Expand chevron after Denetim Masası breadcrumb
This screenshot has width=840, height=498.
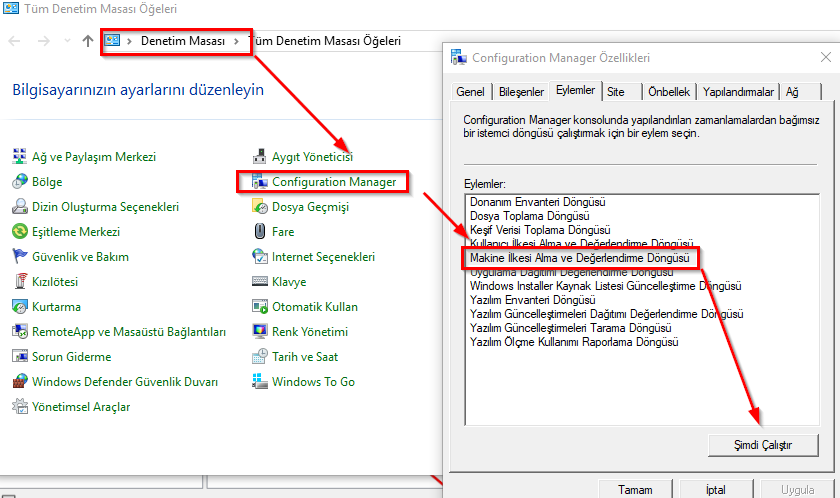coord(236,41)
